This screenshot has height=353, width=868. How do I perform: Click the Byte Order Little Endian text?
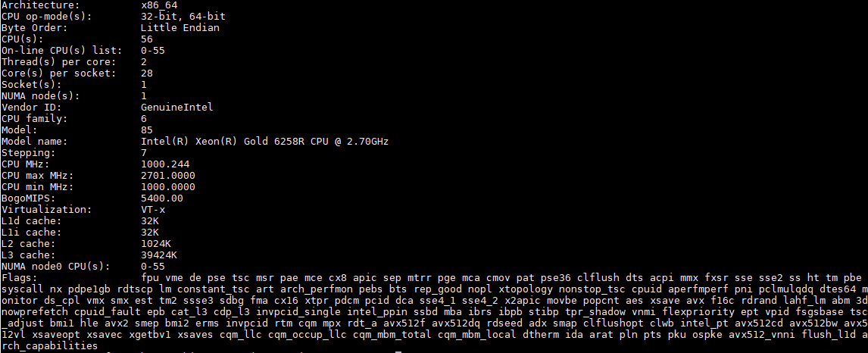tap(180, 28)
